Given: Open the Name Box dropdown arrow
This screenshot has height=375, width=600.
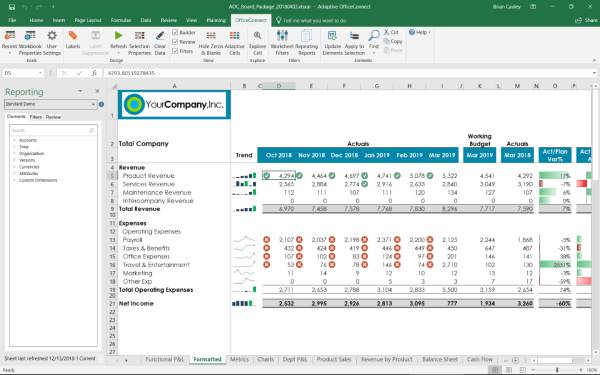Looking at the screenshot, I should (x=40, y=73).
